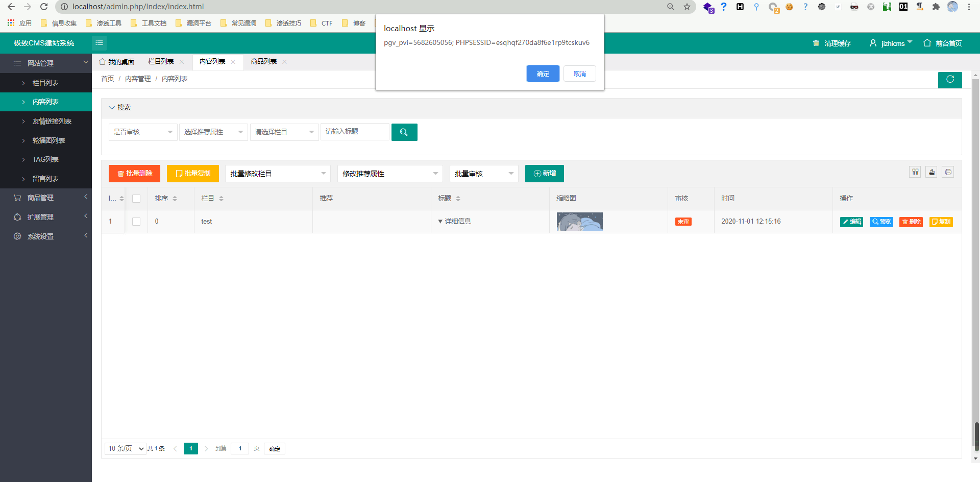Viewport: 980px width, 482px height.
Task: Open 批量审核 dropdown
Action: (x=484, y=174)
